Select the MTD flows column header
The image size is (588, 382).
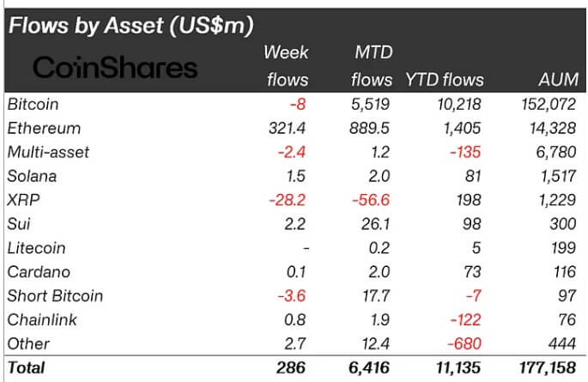pos(373,65)
